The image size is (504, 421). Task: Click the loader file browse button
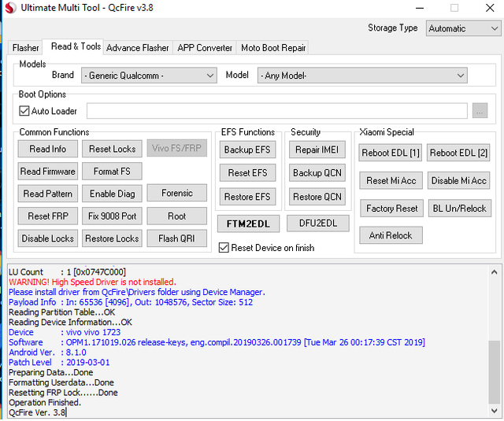(480, 111)
